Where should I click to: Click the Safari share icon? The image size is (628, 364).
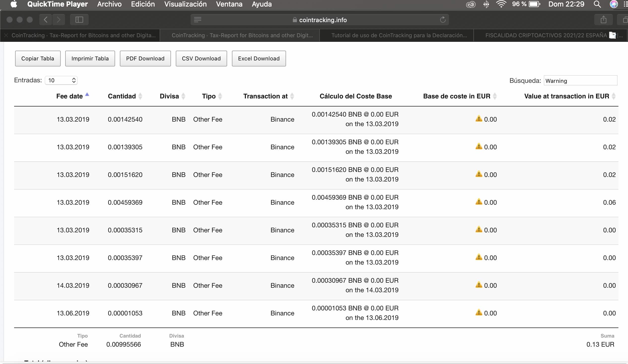click(603, 20)
